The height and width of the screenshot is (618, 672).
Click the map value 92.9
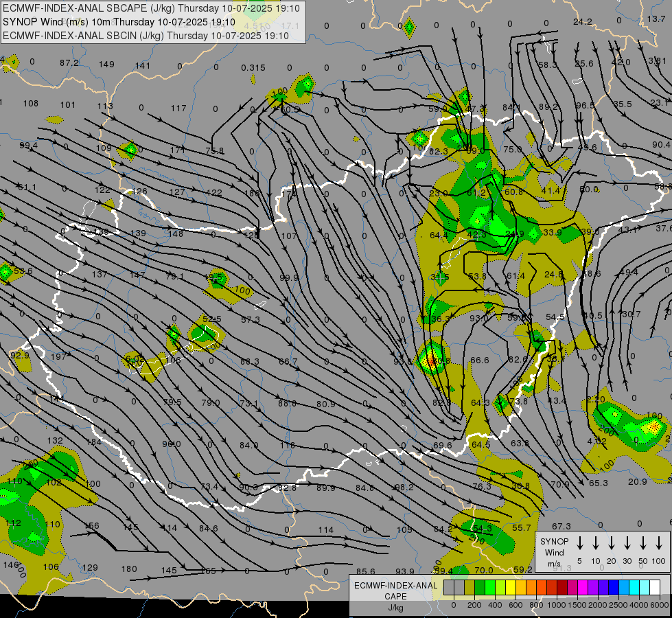click(x=19, y=355)
